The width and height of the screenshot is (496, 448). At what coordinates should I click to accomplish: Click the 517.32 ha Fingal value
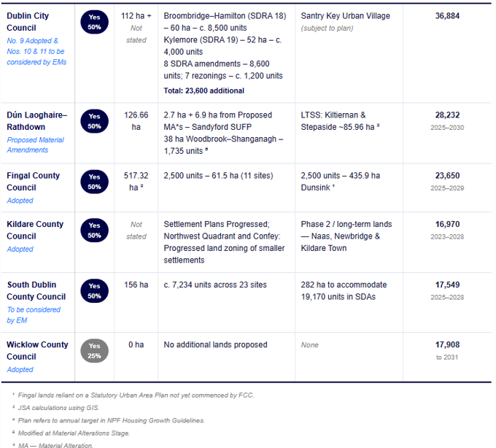pyautogui.click(x=136, y=182)
